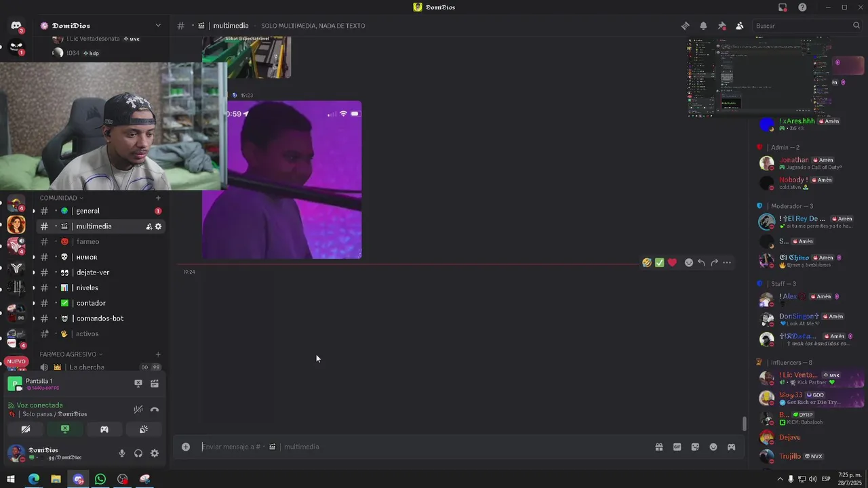Screen dimensions: 868x488
Task: Expand threads arrow beside niveles channel
Action: click(34, 287)
